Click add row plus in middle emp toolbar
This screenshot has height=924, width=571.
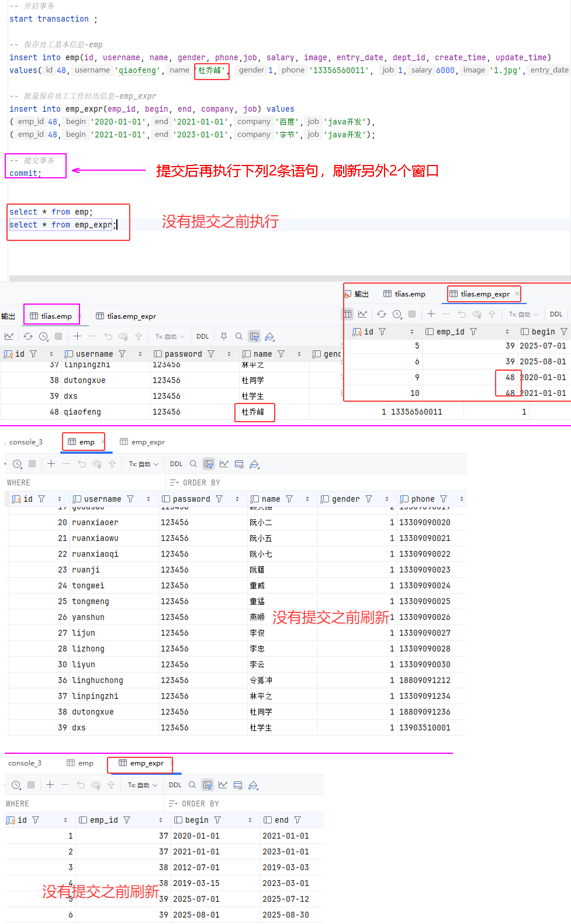(x=51, y=464)
